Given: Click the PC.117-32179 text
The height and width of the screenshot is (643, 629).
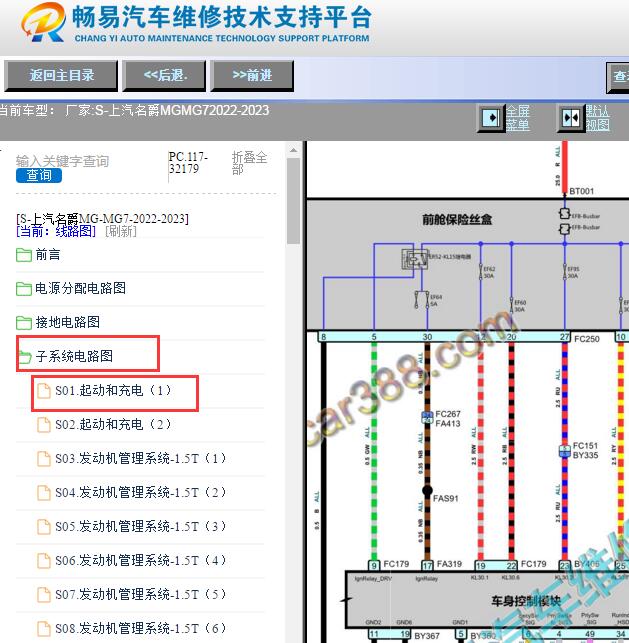Looking at the screenshot, I should click(x=188, y=163).
